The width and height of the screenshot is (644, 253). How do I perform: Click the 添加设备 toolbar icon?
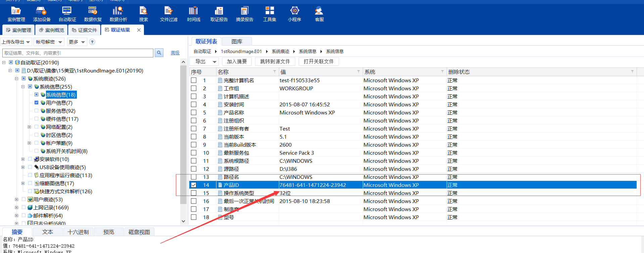[x=42, y=14]
